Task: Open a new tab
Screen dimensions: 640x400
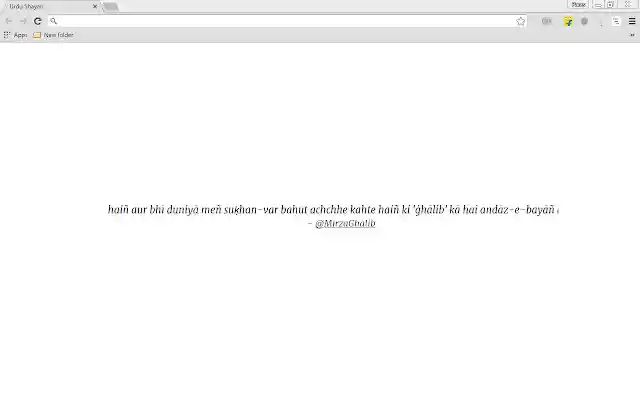Action: tap(111, 7)
